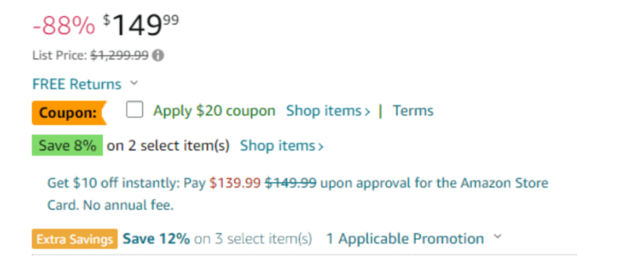Click the Save 12% text
The height and width of the screenshot is (256, 644).
156,239
